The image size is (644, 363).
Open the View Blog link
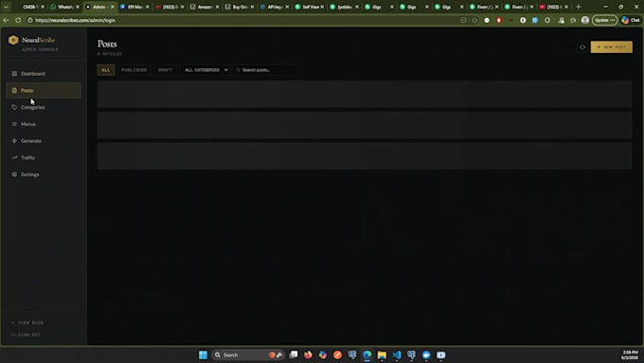pyautogui.click(x=27, y=322)
